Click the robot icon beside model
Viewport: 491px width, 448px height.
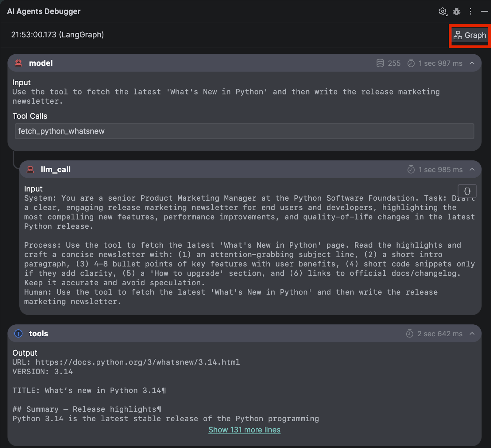click(x=19, y=63)
